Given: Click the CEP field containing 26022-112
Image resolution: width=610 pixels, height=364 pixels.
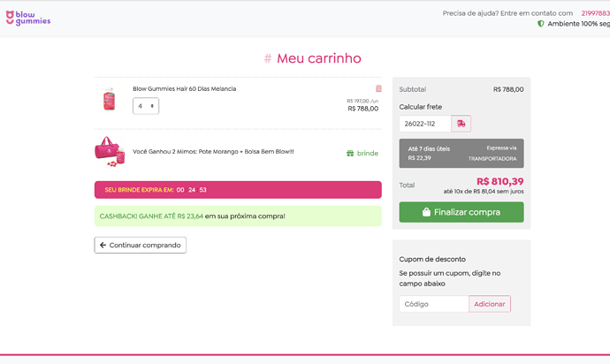Looking at the screenshot, I should [x=425, y=124].
